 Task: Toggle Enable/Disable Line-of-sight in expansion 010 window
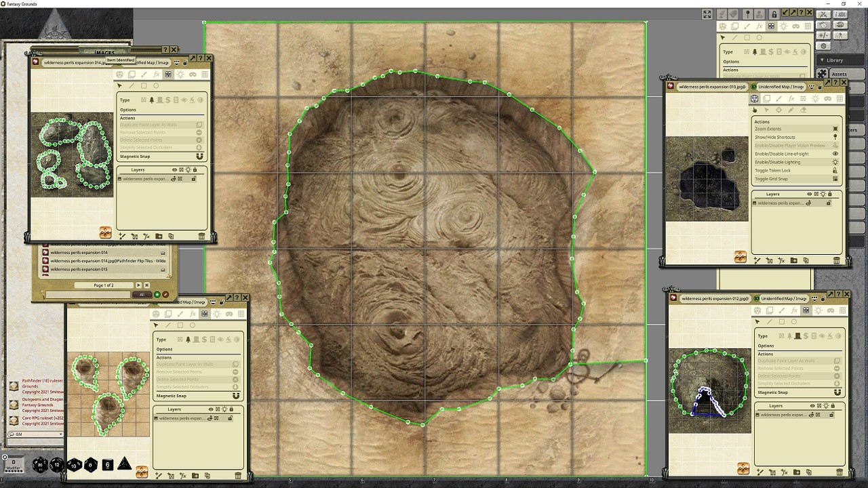(x=796, y=154)
